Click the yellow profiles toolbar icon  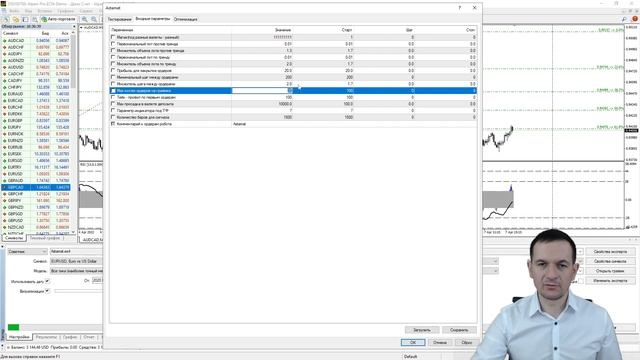click(16, 19)
